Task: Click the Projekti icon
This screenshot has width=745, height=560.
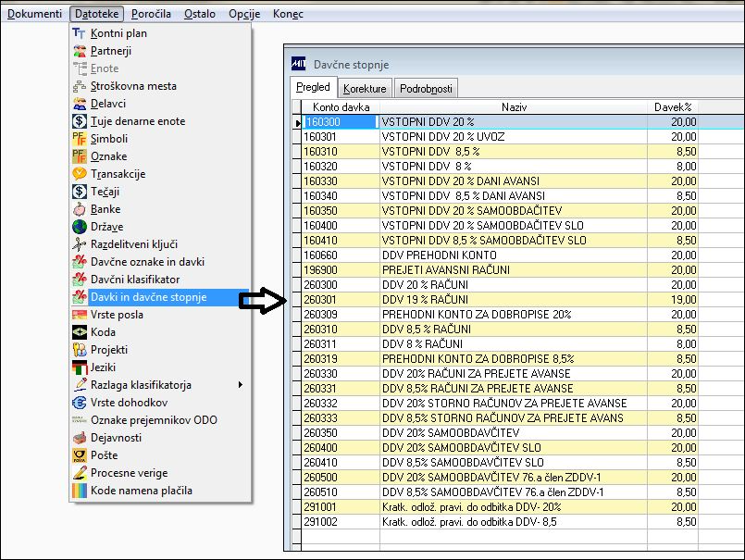Action: coord(79,350)
